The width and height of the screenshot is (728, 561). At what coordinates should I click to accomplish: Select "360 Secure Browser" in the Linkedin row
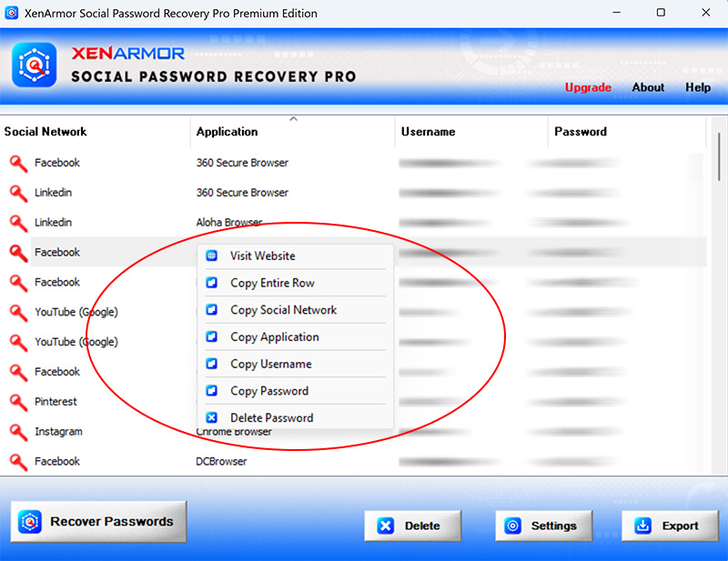242,193
